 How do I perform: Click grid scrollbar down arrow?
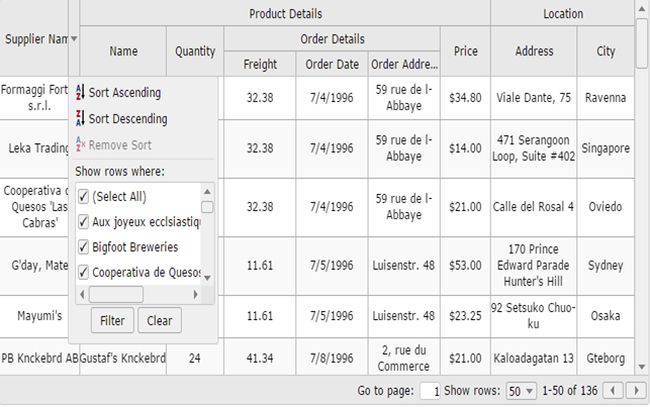(x=642, y=367)
